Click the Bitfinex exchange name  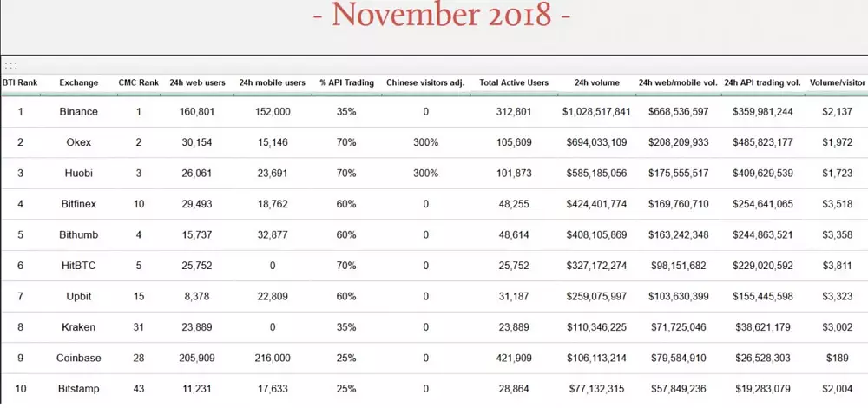[x=78, y=204]
